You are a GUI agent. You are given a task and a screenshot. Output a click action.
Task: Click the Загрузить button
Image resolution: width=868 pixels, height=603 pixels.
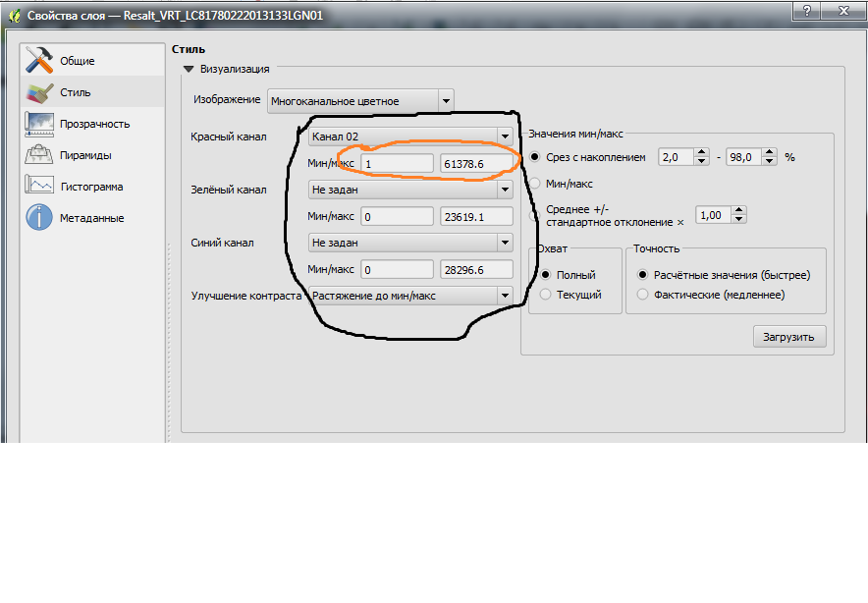(x=789, y=337)
